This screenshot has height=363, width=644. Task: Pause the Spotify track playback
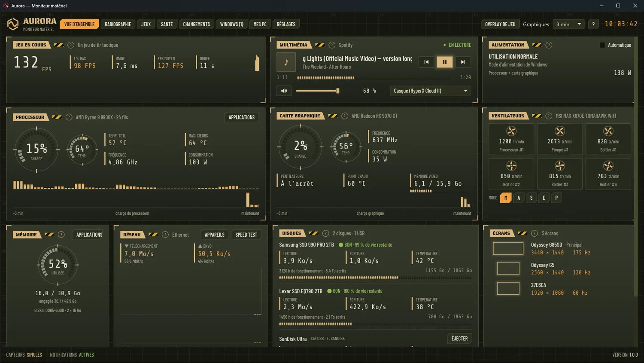coord(445,62)
